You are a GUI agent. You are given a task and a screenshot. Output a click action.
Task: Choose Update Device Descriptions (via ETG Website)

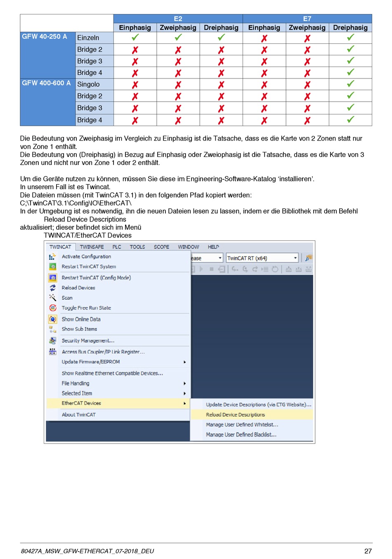pyautogui.click(x=252, y=404)
